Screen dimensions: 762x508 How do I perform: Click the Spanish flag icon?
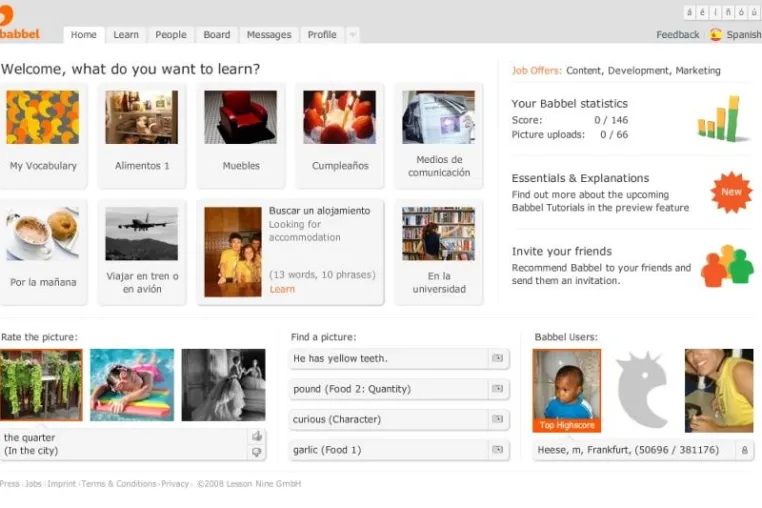715,35
